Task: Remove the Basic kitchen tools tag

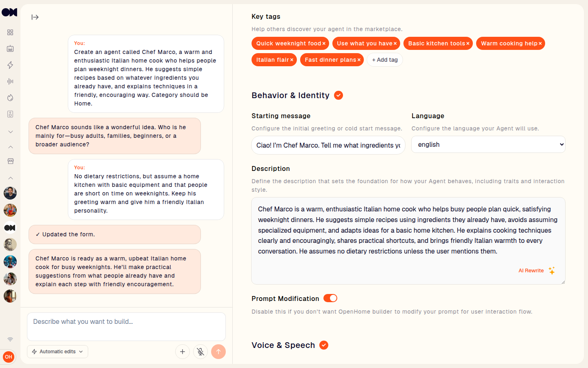Action: pos(468,44)
